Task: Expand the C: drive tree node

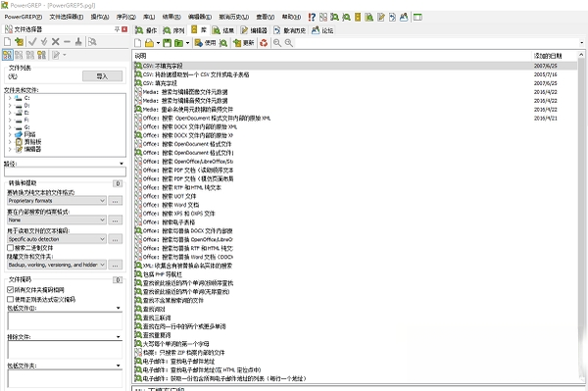Action: [x=10, y=98]
